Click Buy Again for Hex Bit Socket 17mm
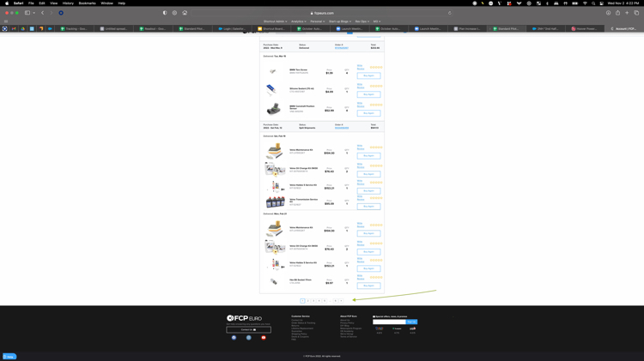 tap(368, 286)
